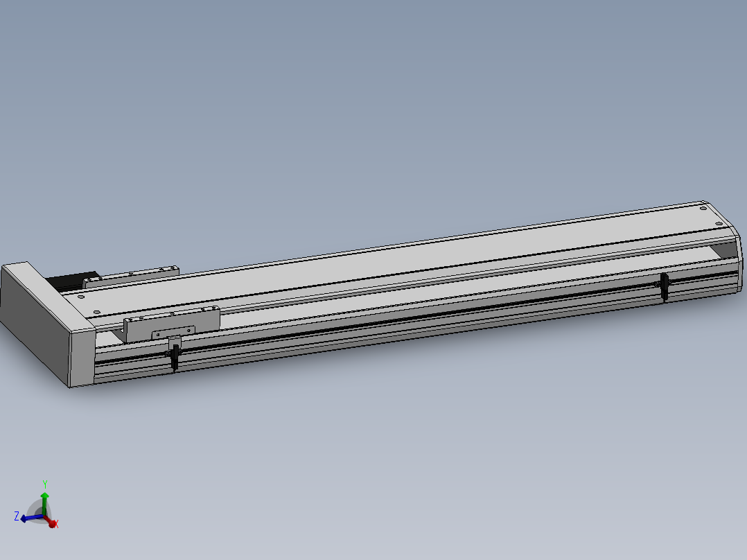Select the black sensor near right end
747x560 pixels.
[665, 287]
